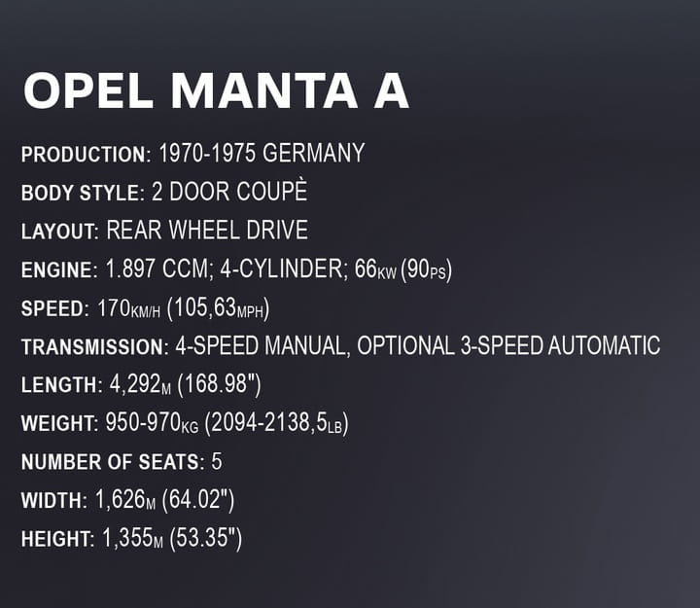The image size is (700, 608).
Task: Select the REAR WHEEL DRIVE text
Action: (207, 231)
